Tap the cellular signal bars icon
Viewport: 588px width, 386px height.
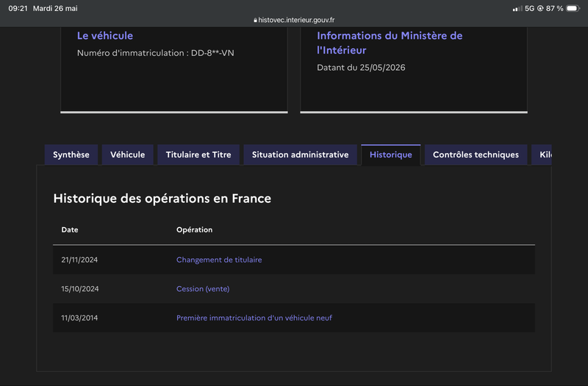(517, 8)
